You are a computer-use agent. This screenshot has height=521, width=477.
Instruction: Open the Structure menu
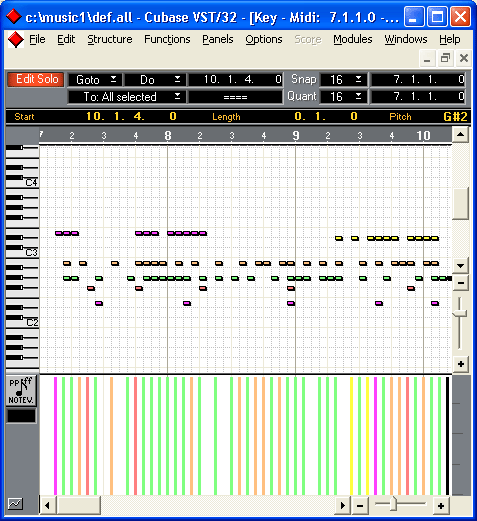pyautogui.click(x=110, y=39)
